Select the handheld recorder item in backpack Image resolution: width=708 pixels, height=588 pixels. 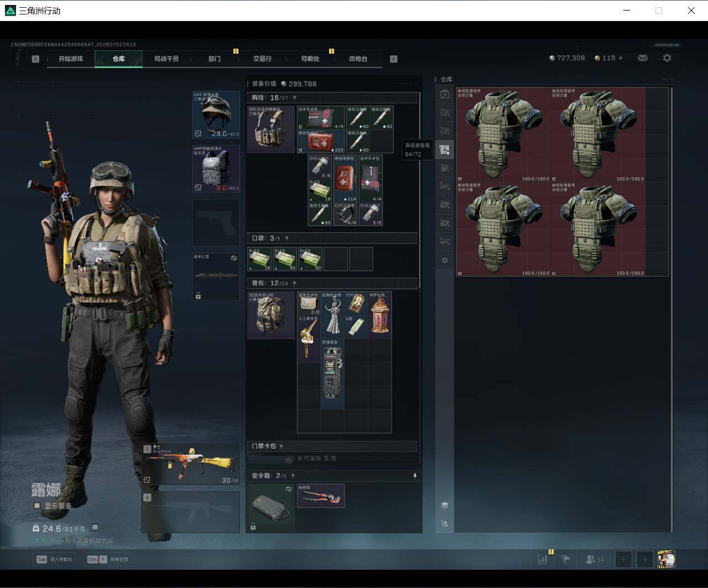332,374
